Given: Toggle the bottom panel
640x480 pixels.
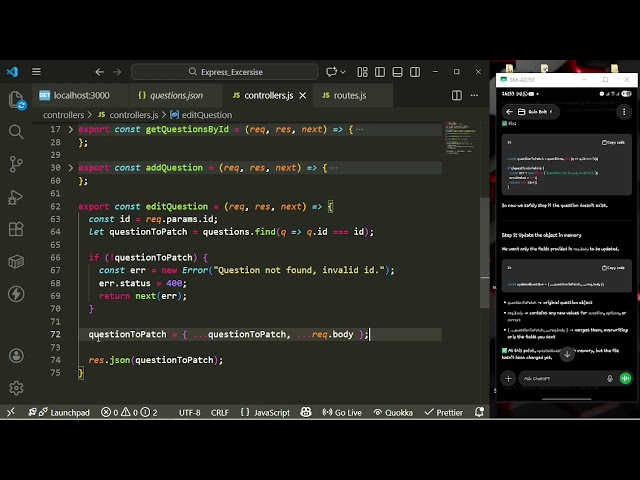Looking at the screenshot, I should (x=398, y=72).
